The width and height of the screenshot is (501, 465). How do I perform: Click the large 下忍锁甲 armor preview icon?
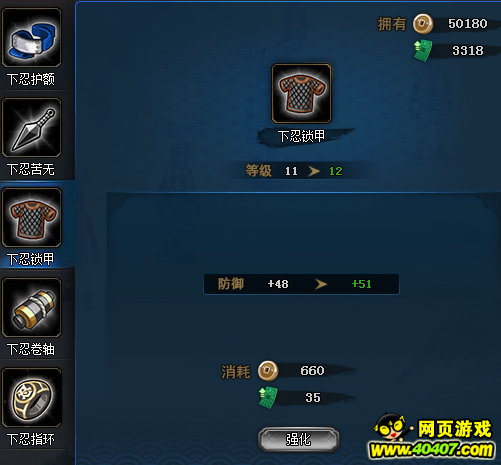click(x=301, y=93)
